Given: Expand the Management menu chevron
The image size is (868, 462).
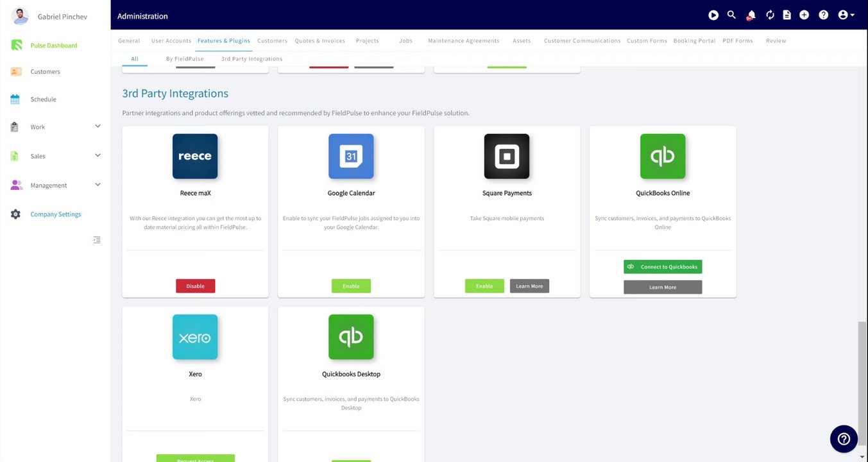Looking at the screenshot, I should (98, 185).
